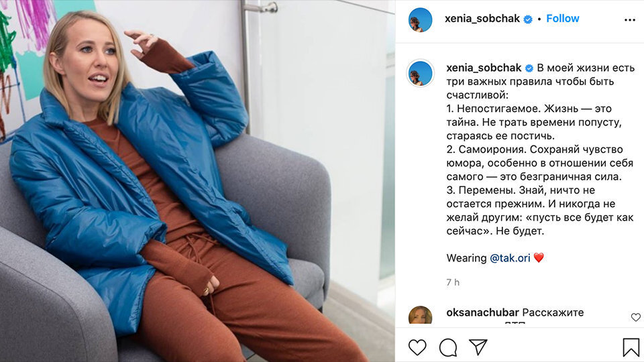Click the verified badge beside header username
Image resolution: width=644 pixels, height=362 pixels.
[x=528, y=19]
